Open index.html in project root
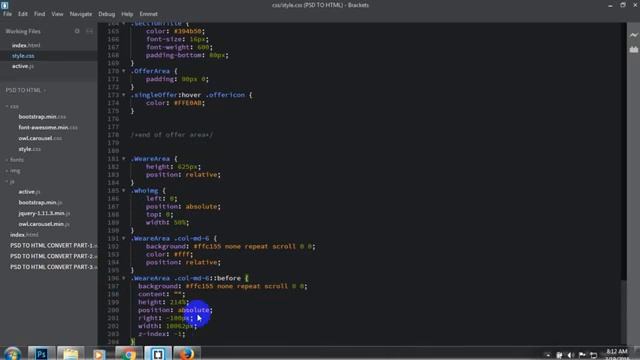This screenshot has height=360, width=640. (24, 235)
